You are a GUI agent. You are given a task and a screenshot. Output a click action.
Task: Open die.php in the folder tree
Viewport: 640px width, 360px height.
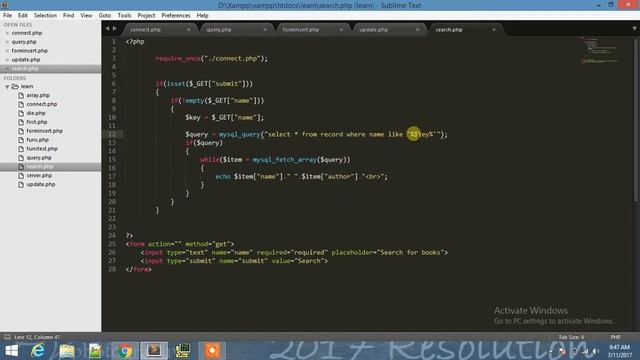(36, 113)
